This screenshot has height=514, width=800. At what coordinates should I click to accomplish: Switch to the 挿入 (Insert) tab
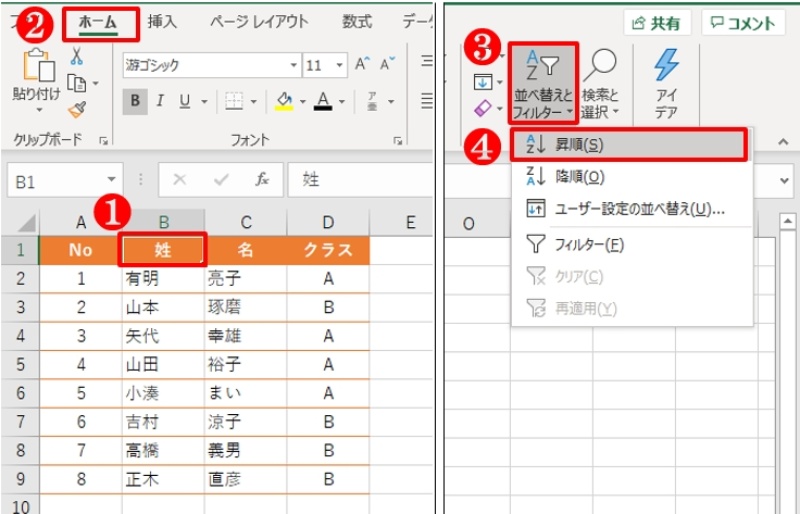coord(162,21)
